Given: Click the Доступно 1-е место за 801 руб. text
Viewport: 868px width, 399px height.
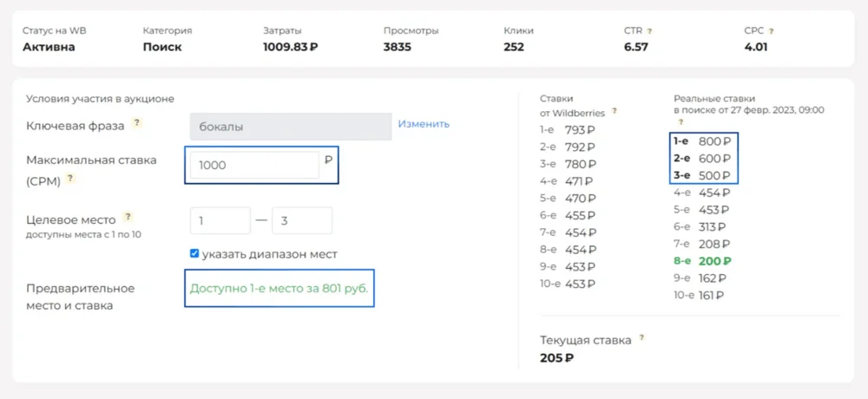Looking at the screenshot, I should coord(279,288).
